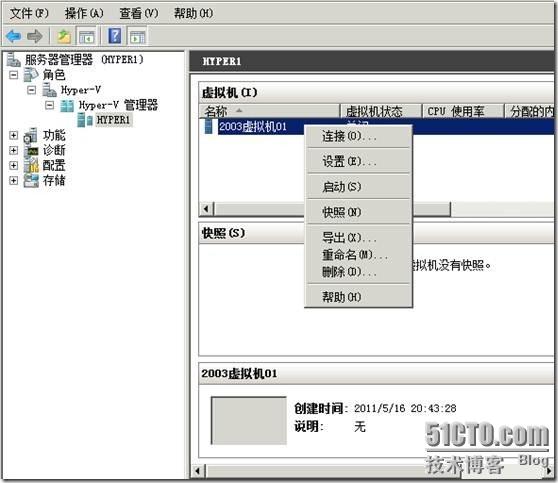The height and width of the screenshot is (483, 558).
Task: Click the 存储 storage icon
Action: click(x=31, y=180)
